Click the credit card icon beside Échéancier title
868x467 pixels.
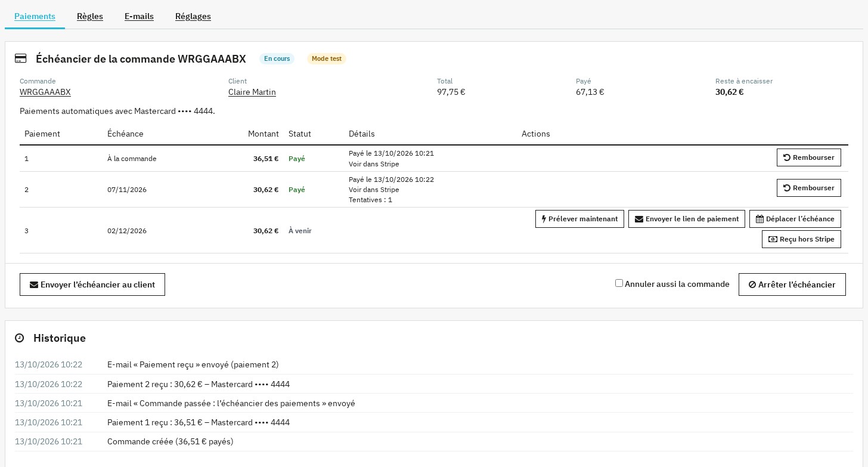point(21,58)
